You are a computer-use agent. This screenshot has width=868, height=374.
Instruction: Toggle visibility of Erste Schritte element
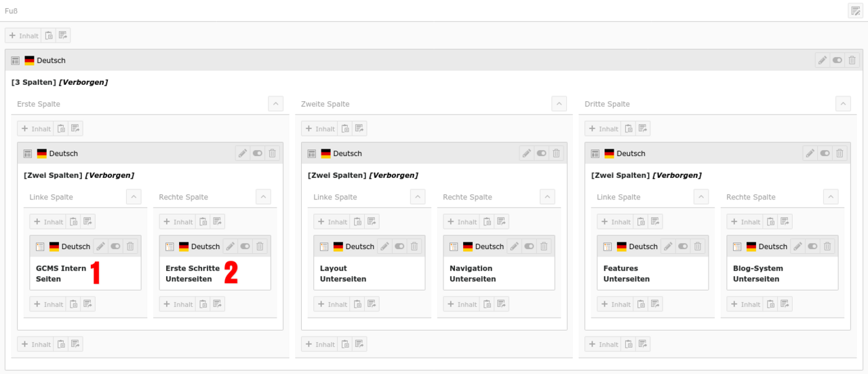coord(245,246)
